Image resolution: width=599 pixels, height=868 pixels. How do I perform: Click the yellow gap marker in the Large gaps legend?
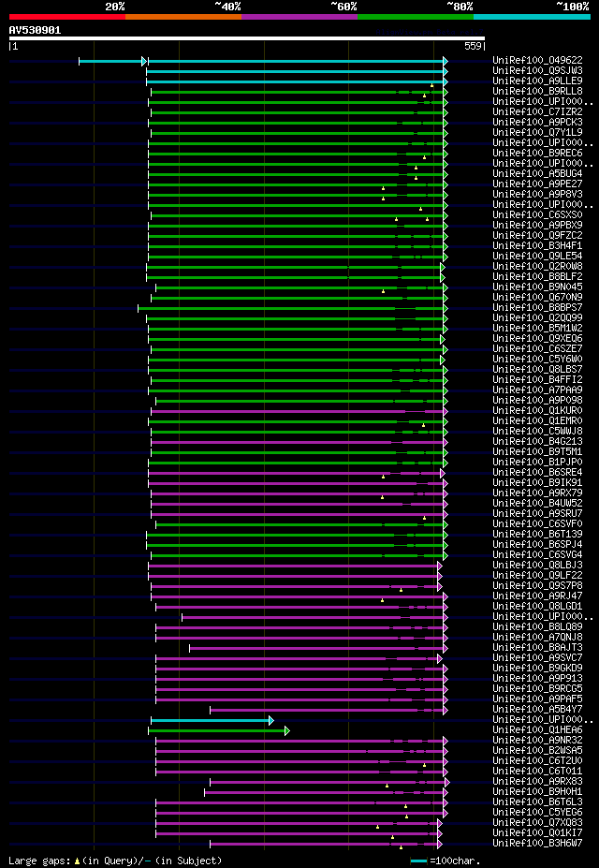click(77, 861)
